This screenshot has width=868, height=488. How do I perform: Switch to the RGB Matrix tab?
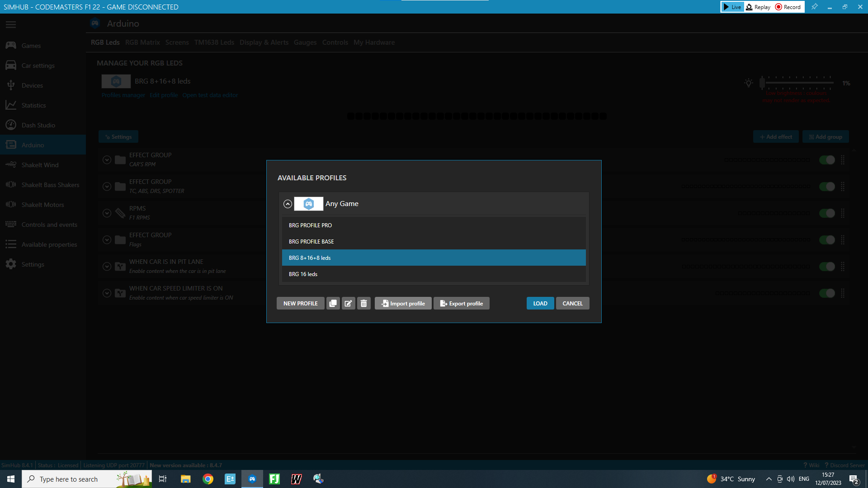[x=142, y=42]
